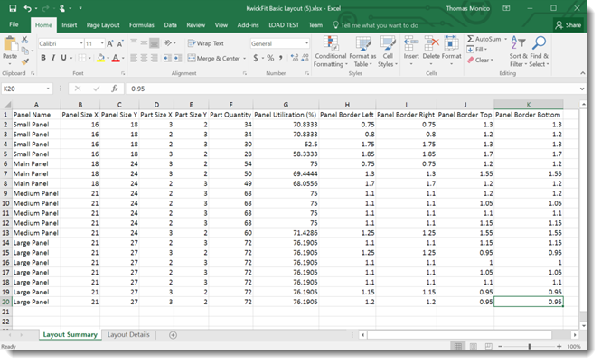The image size is (601, 364).
Task: Open Sort & Filter options
Action: click(518, 51)
